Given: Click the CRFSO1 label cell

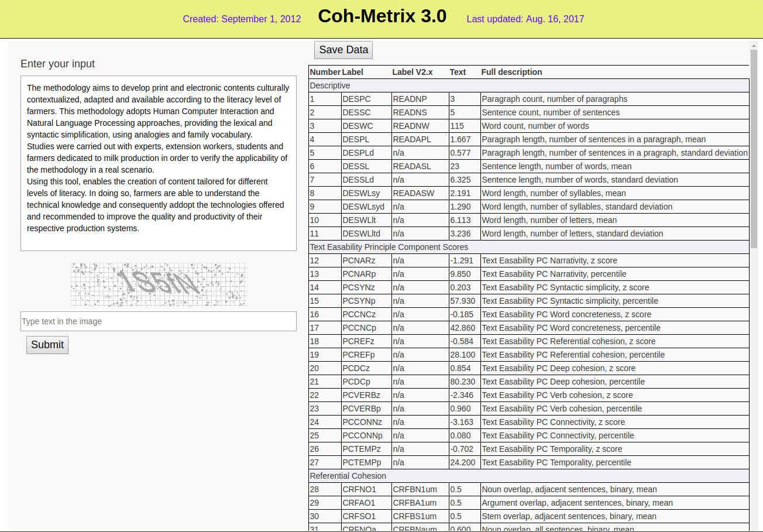Looking at the screenshot, I should coord(366,516).
